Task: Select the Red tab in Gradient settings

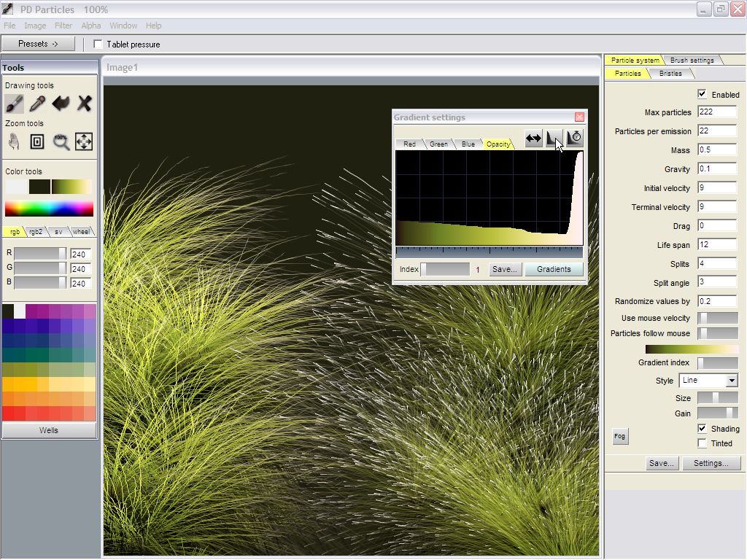Action: pyautogui.click(x=409, y=144)
